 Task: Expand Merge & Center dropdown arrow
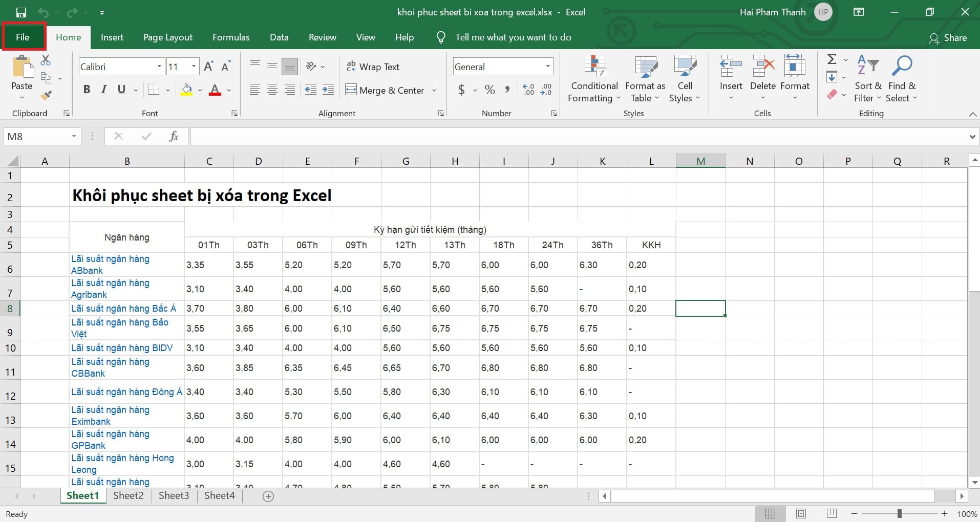coord(434,91)
